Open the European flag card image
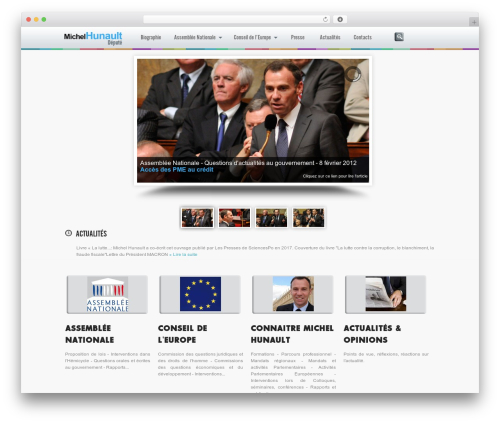Viewport: 500px width, 423px height. [200, 294]
